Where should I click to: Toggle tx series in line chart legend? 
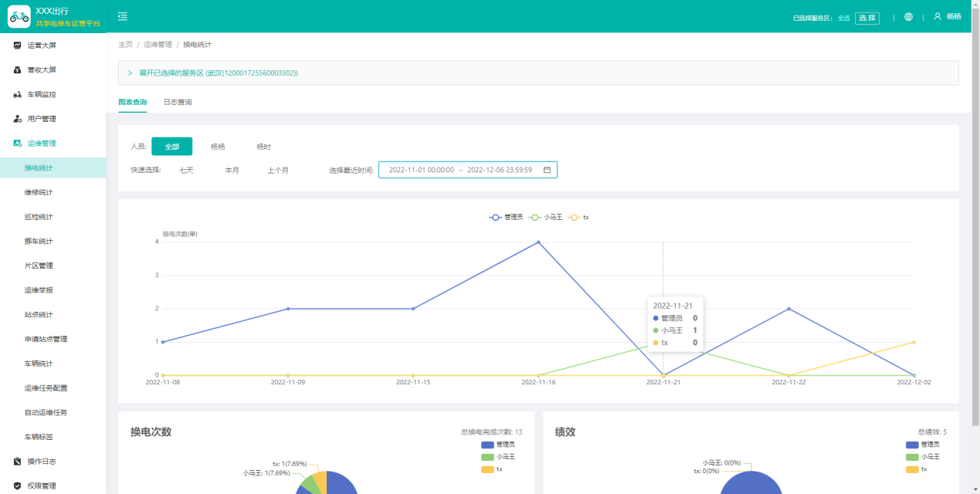point(578,218)
